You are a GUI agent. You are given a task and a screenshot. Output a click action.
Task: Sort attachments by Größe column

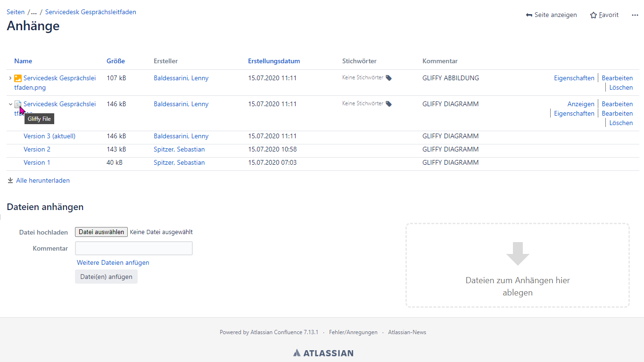tap(116, 61)
